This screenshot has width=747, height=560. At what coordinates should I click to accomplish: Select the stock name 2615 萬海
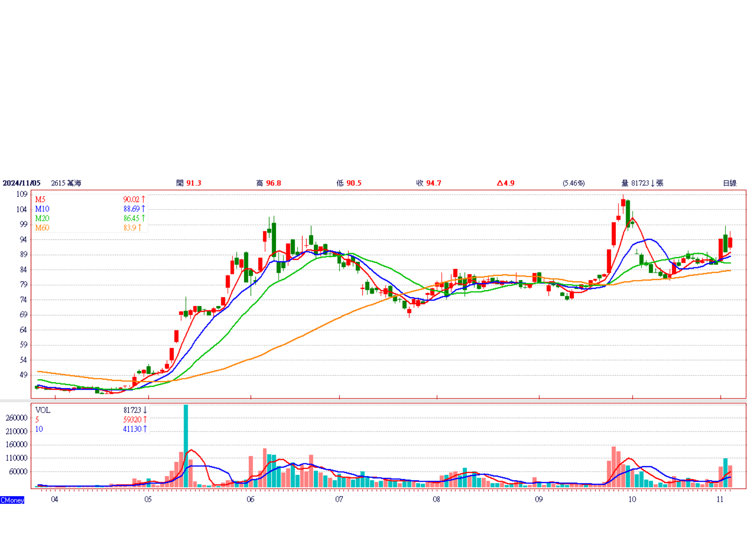coord(66,183)
